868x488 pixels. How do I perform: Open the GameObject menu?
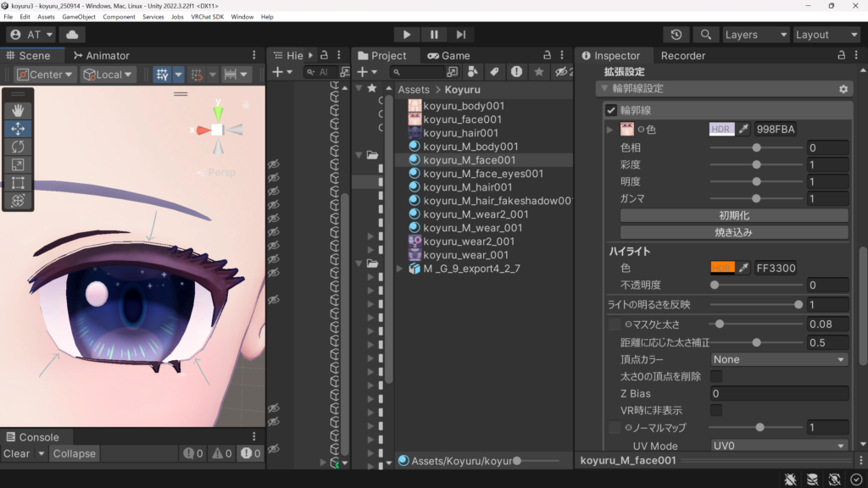pyautogui.click(x=79, y=17)
